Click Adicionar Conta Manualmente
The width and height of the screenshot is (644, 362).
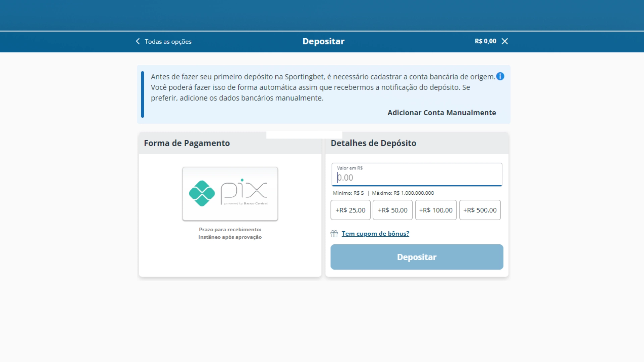point(442,113)
